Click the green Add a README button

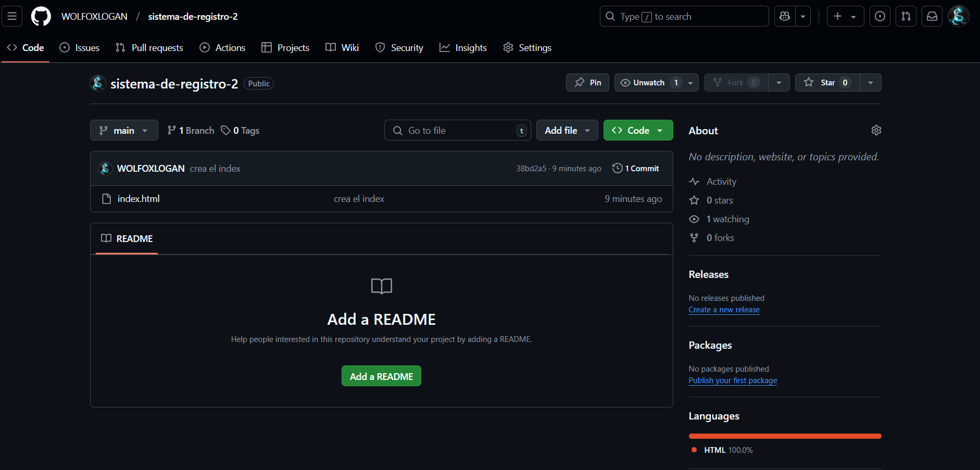pos(381,376)
